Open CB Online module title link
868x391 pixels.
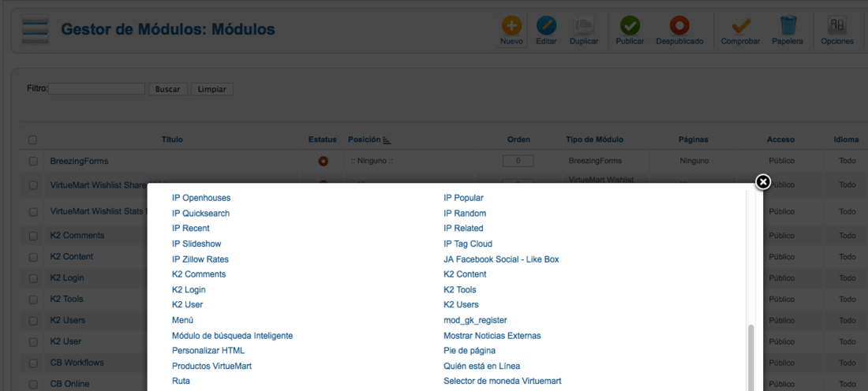click(x=69, y=384)
